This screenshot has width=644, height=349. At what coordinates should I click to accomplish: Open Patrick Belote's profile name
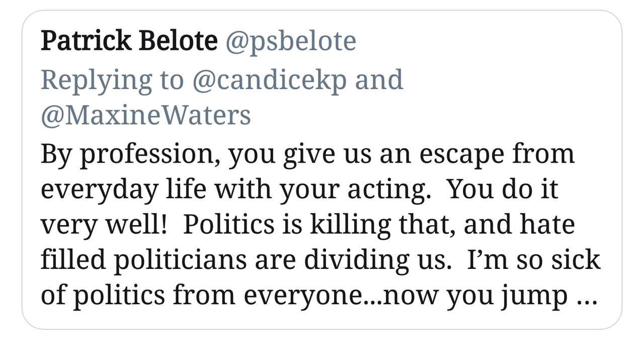[129, 41]
